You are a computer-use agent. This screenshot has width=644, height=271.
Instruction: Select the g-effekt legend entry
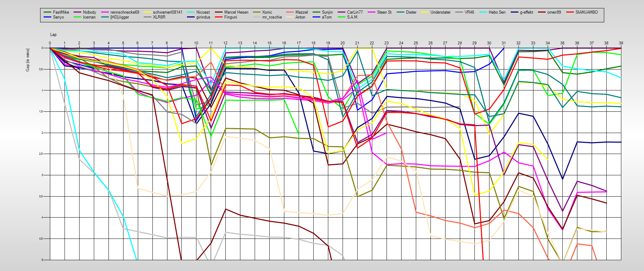click(526, 12)
